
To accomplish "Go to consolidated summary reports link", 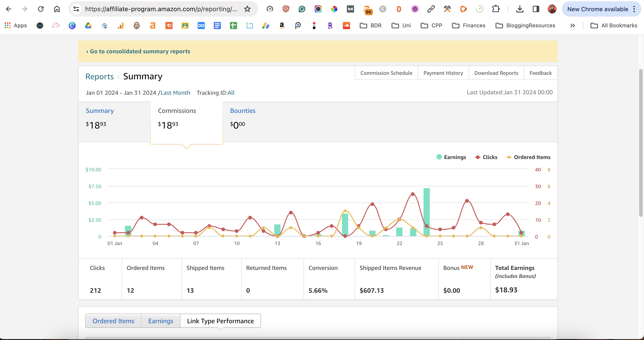I will [x=138, y=51].
